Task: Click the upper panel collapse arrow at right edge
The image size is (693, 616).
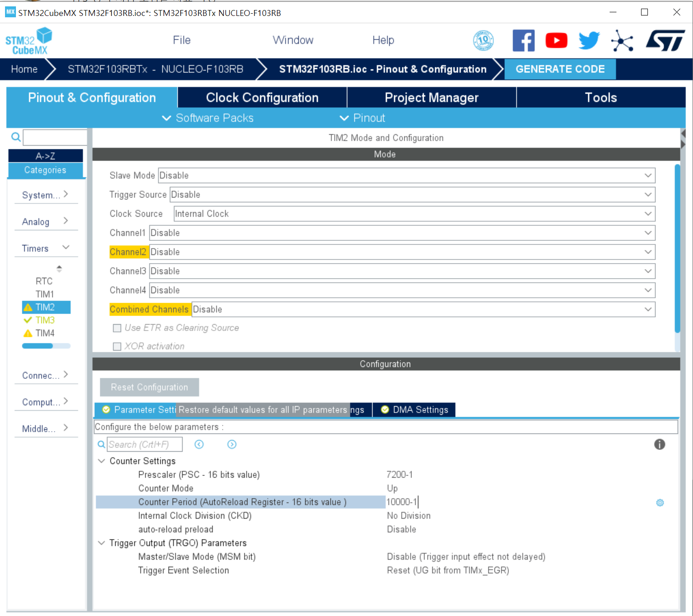Action: click(683, 134)
